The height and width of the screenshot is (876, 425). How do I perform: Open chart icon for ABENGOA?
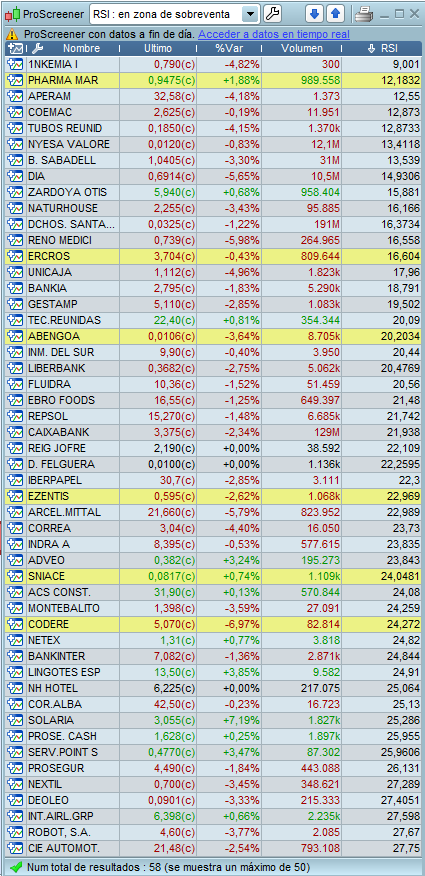[15, 336]
